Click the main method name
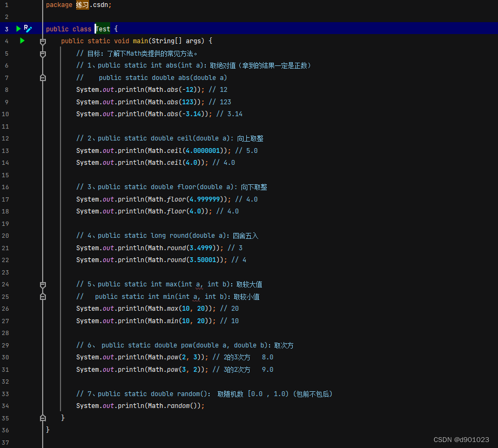The image size is (498, 448). [x=140, y=41]
